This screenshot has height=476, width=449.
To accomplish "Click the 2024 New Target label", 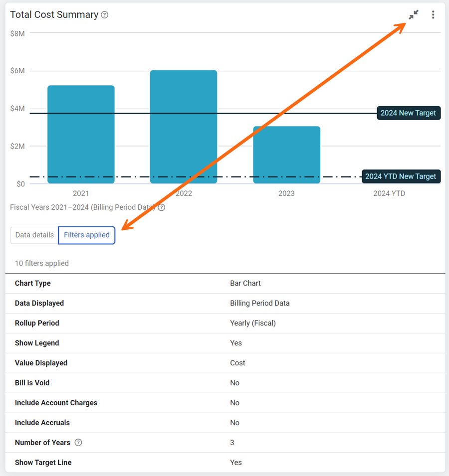I will pyautogui.click(x=409, y=113).
